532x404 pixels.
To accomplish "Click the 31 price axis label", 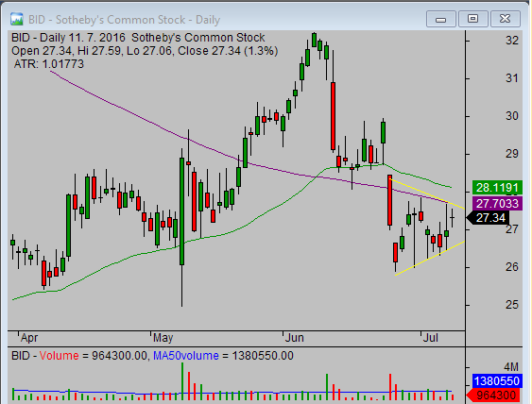I will (512, 78).
